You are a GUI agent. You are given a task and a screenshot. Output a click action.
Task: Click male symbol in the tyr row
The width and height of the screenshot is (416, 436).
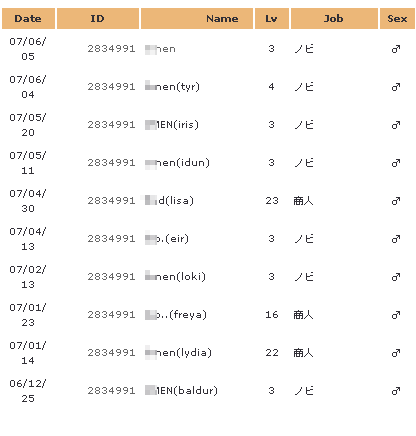pos(396,87)
